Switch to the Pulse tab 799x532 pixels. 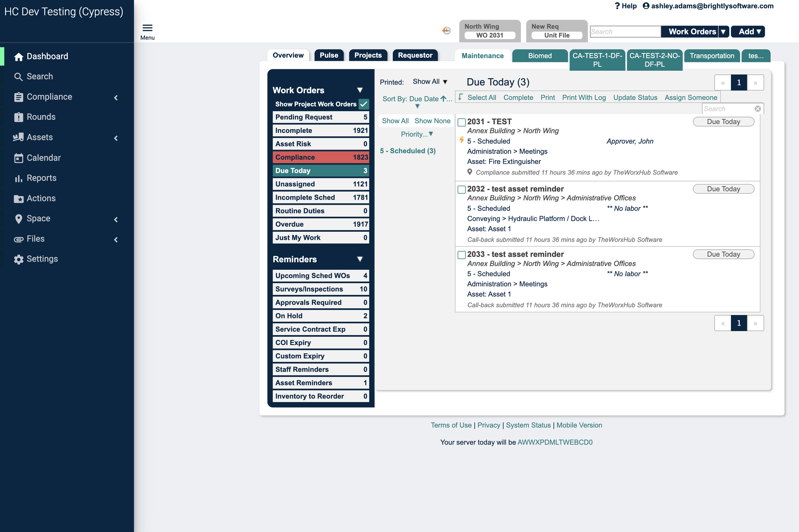[x=329, y=55]
